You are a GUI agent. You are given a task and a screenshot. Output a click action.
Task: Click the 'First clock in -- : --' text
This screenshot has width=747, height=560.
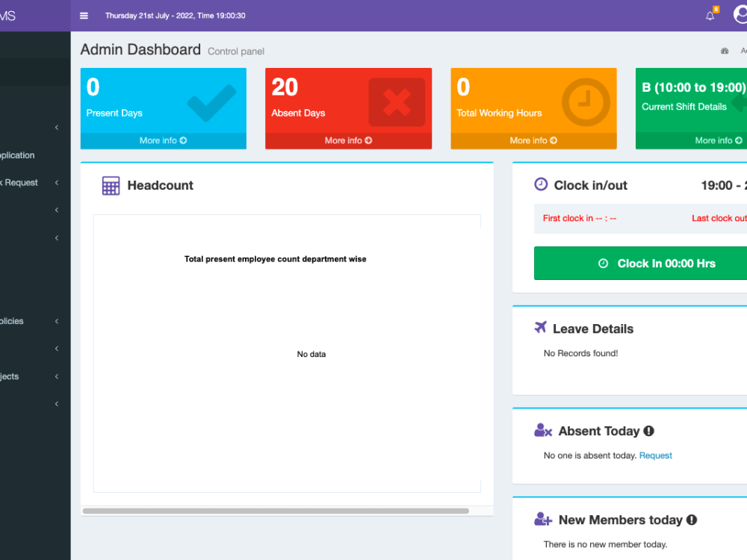[580, 218]
